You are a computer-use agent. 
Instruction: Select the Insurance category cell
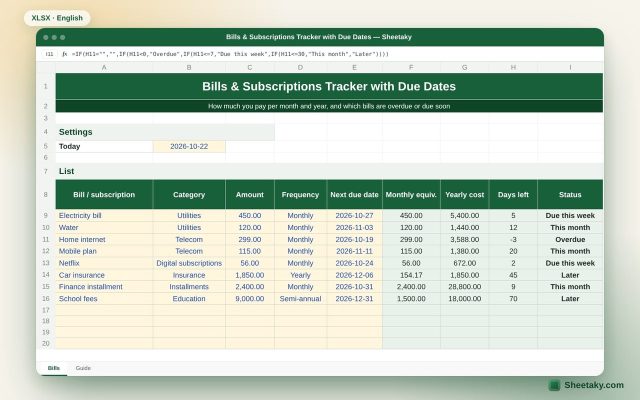point(189,275)
